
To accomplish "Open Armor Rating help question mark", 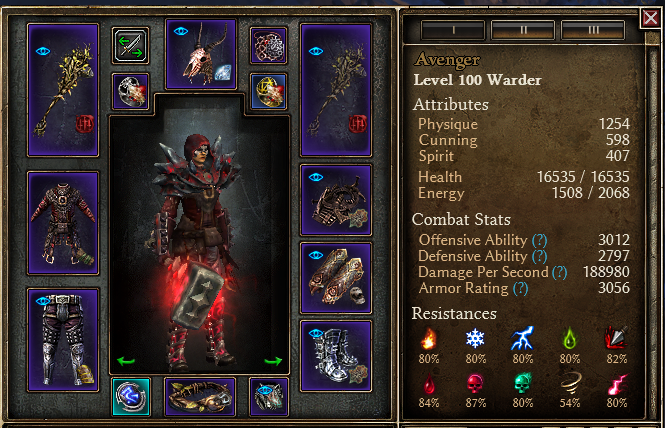I will pos(520,289).
